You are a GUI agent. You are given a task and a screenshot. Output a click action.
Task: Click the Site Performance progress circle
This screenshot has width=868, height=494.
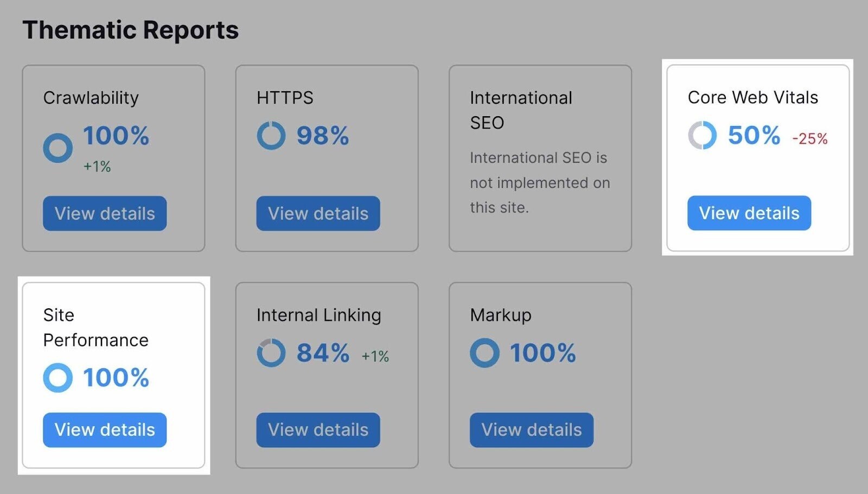tap(58, 378)
